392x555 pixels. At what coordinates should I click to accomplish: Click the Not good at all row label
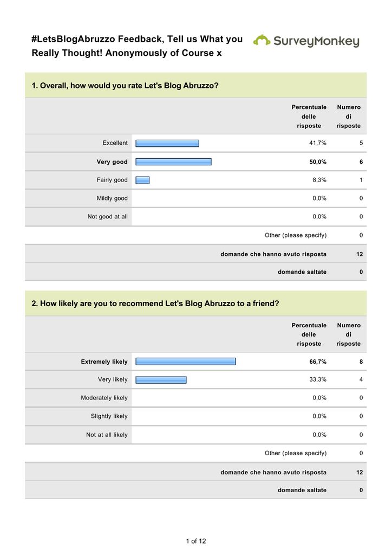(107, 217)
